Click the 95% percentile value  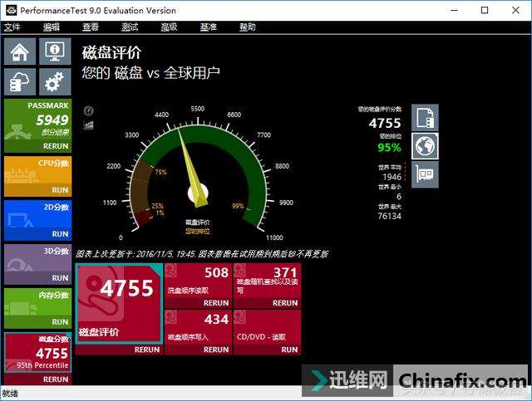tap(389, 148)
